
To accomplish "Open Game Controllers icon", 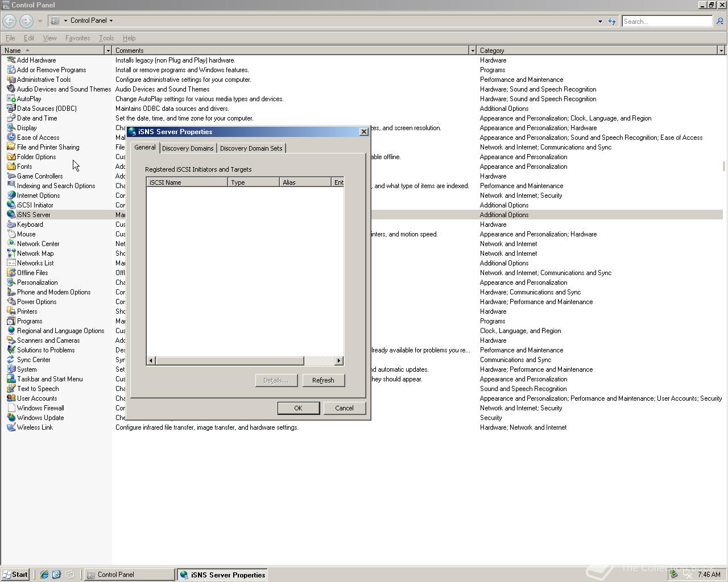I will coord(11,176).
